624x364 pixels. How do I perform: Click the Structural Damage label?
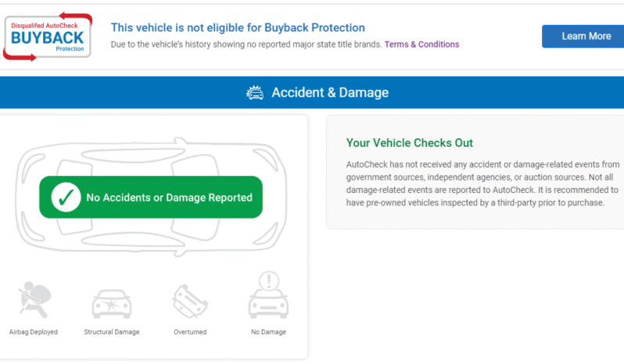point(112,332)
